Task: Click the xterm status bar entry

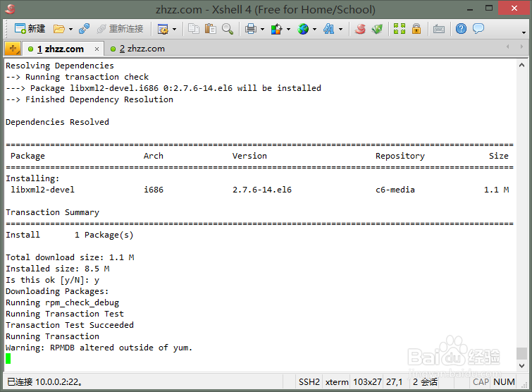Action: coord(337,382)
